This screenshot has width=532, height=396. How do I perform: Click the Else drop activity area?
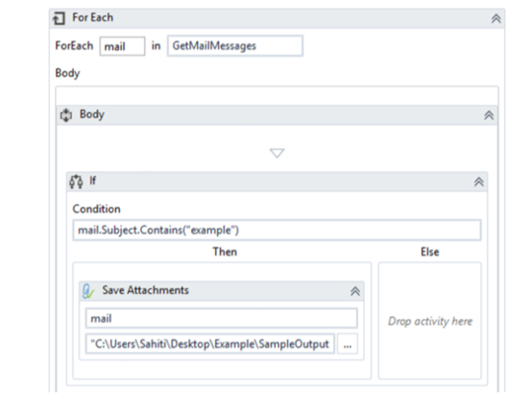tap(430, 321)
